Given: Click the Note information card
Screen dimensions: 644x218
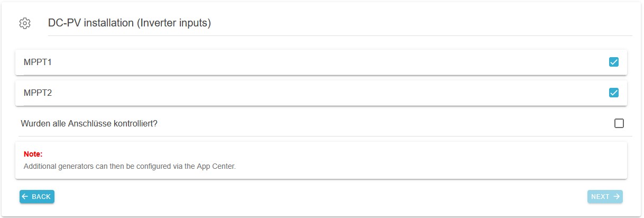Looking at the screenshot, I should pos(370,159).
